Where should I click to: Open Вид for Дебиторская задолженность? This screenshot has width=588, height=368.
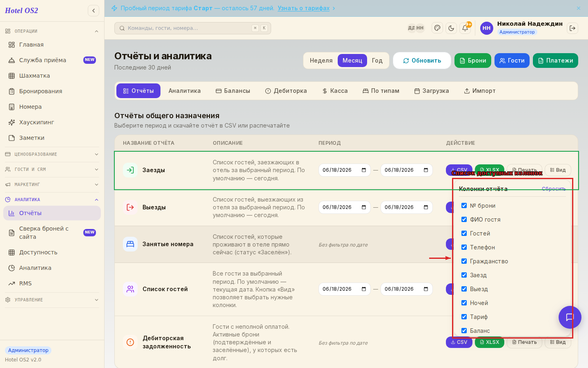[558, 342]
